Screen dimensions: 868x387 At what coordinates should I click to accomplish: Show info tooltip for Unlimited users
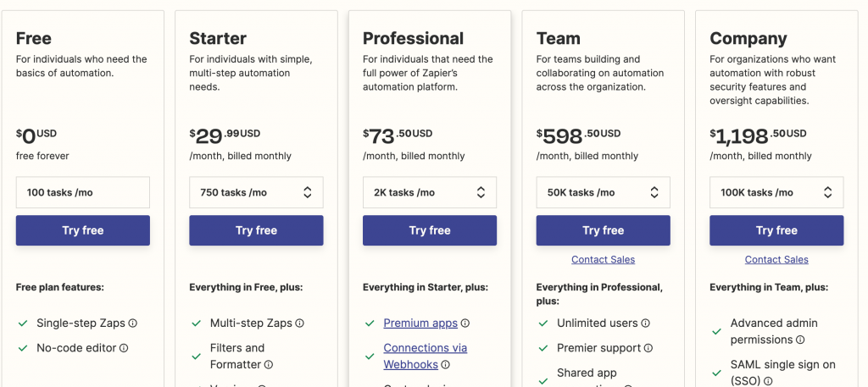point(645,323)
